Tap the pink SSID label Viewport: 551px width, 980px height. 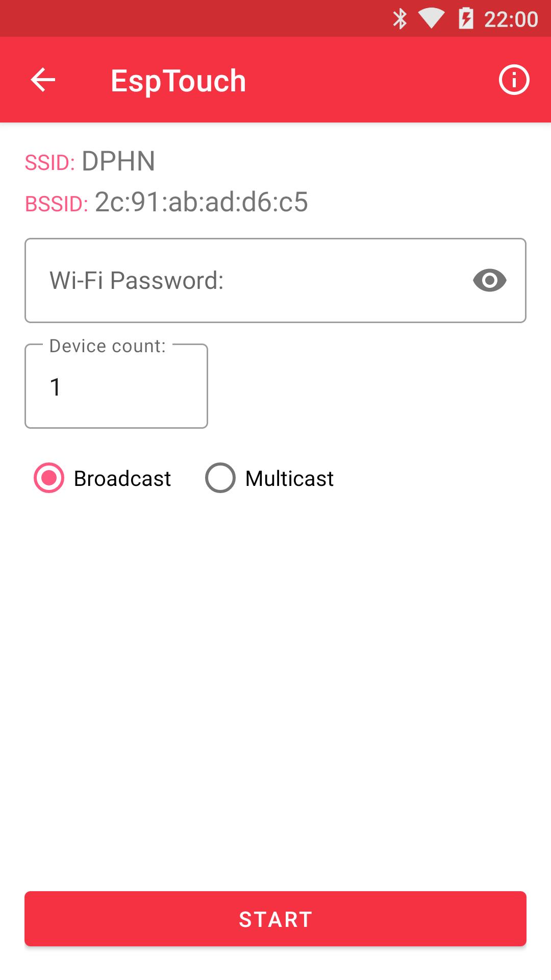pyautogui.click(x=50, y=163)
